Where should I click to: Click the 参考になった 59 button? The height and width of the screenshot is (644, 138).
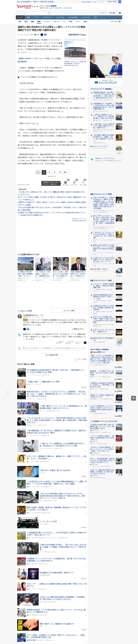pyautogui.click(x=78, y=329)
